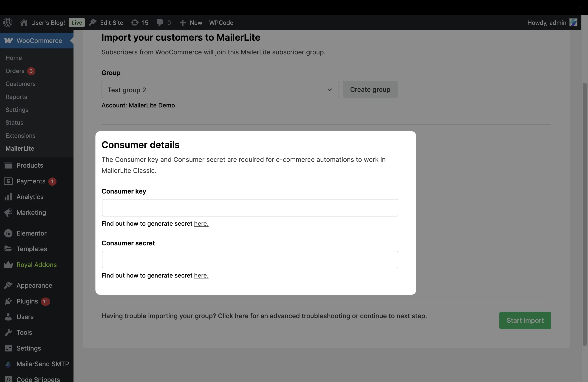The width and height of the screenshot is (588, 382).
Task: Open the Test group 2 dropdown
Action: 220,90
